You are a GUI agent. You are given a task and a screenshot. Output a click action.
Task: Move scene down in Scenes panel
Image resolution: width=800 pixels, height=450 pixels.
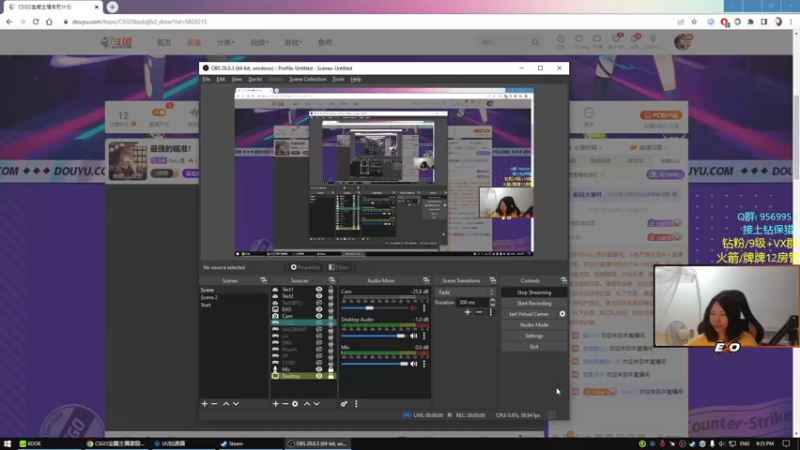(x=236, y=404)
